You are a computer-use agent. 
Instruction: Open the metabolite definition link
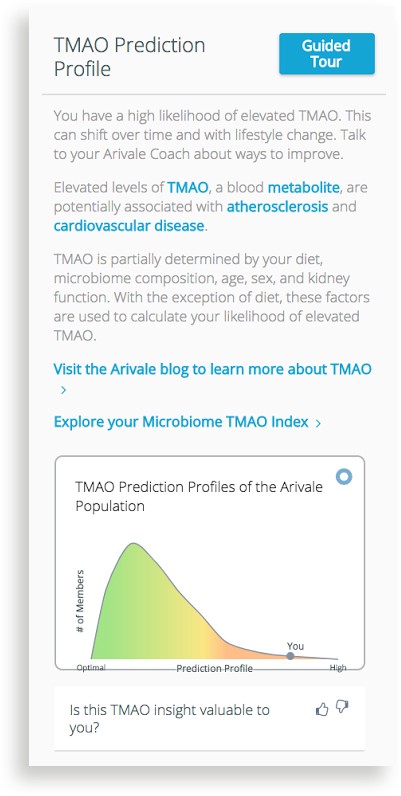[304, 188]
